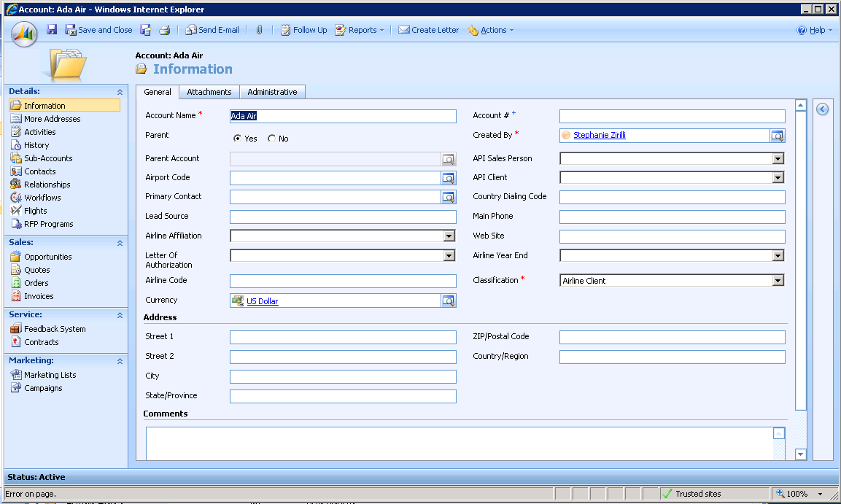
Task: Select No for Parent
Action: pyautogui.click(x=272, y=139)
